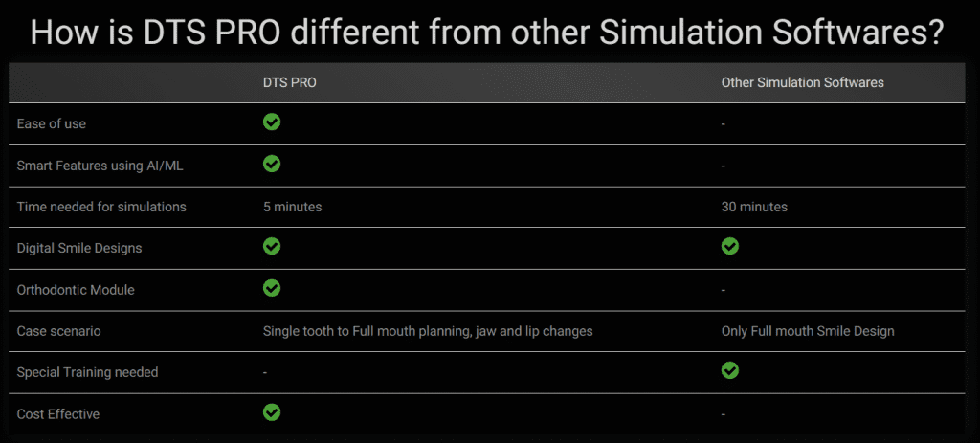This screenshot has height=443, width=980.
Task: Click the Time needed for simulations label
Action: pyautogui.click(x=101, y=207)
